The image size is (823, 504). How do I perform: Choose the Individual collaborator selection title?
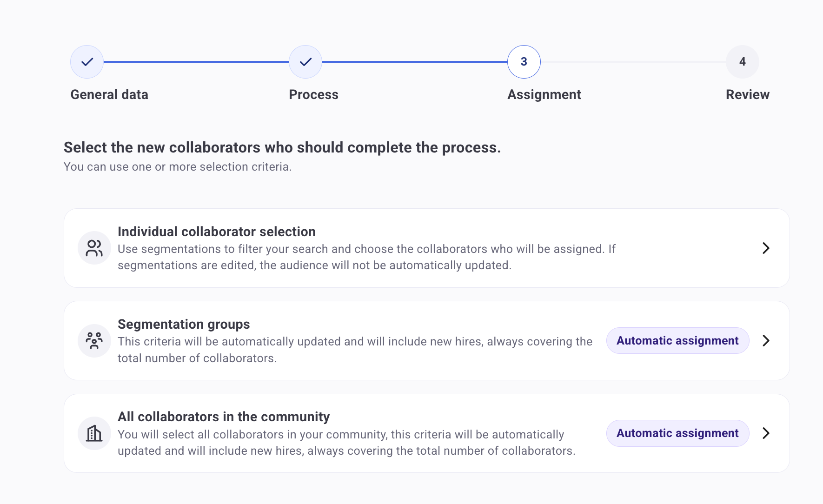(x=216, y=232)
